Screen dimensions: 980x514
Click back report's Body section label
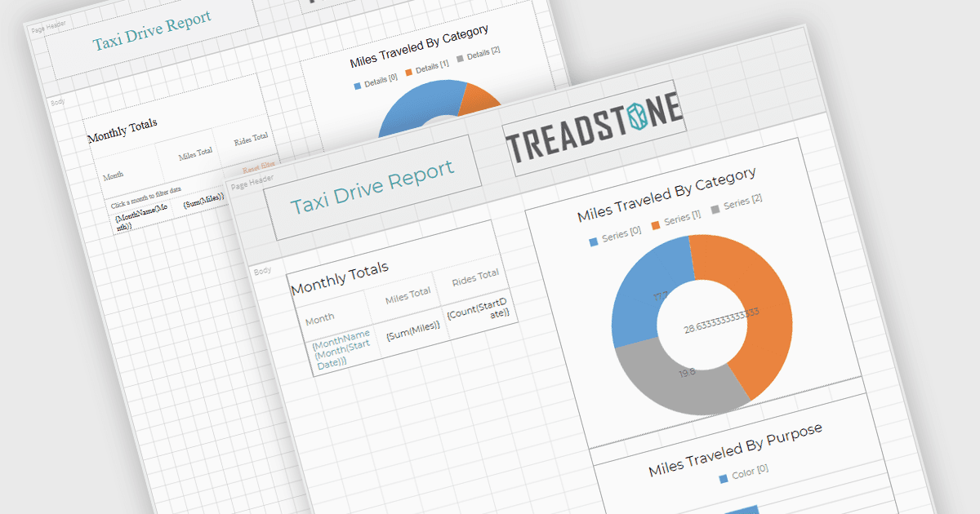[x=58, y=103]
